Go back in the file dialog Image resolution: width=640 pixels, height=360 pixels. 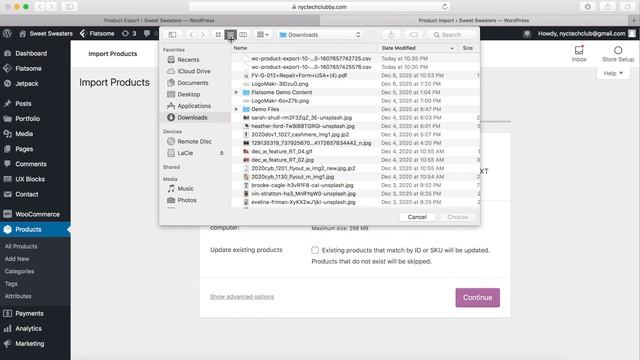pyautogui.click(x=191, y=35)
